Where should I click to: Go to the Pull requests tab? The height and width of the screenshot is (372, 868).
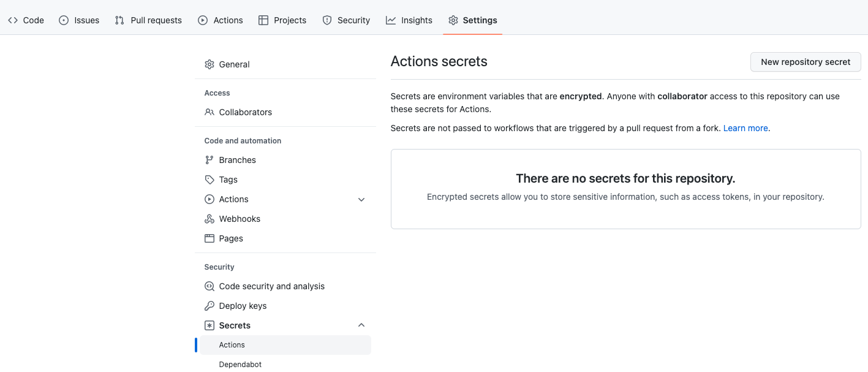coord(148,20)
